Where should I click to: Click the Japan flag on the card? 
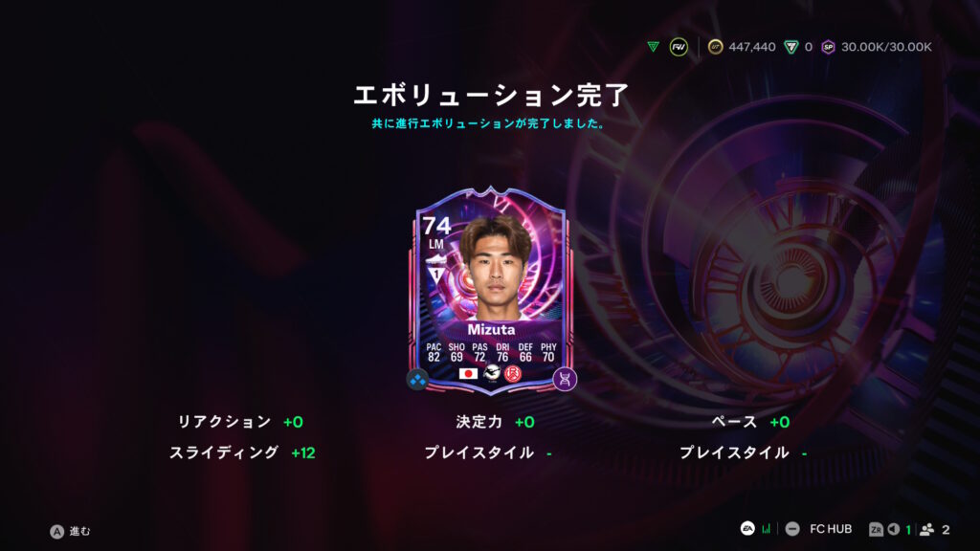coord(468,374)
